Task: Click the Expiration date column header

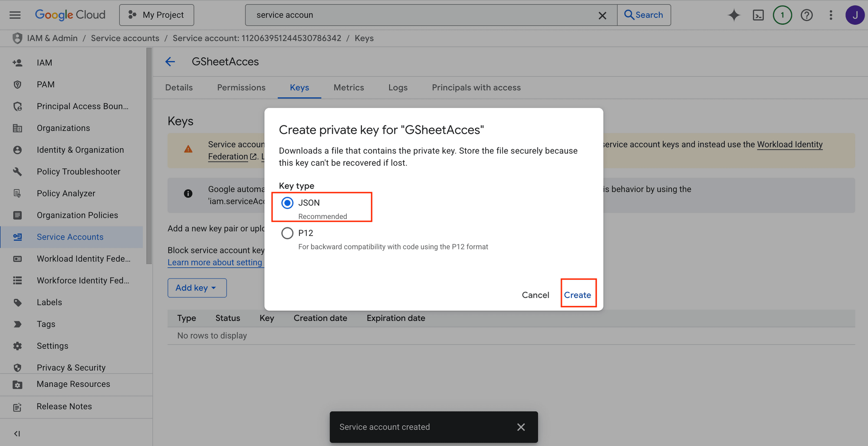Action: [x=396, y=318]
